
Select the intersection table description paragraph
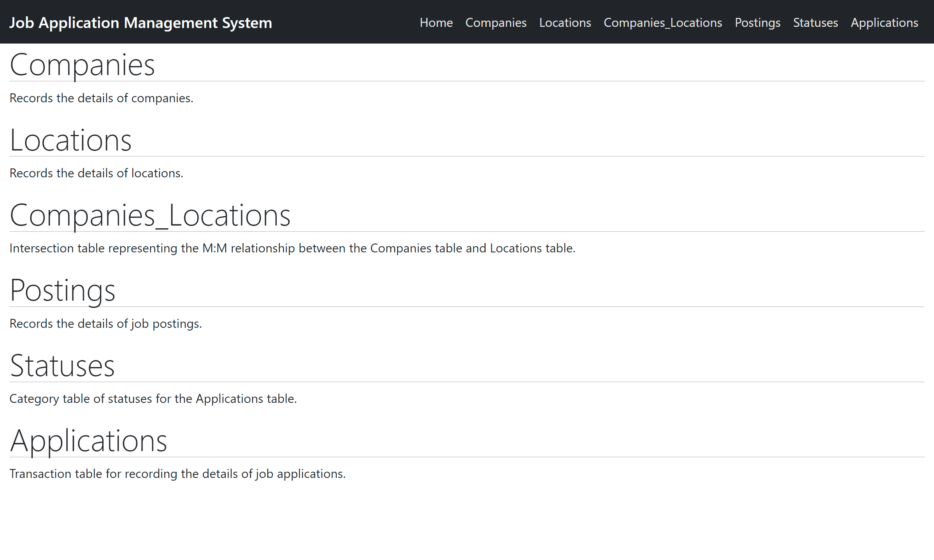(x=292, y=248)
